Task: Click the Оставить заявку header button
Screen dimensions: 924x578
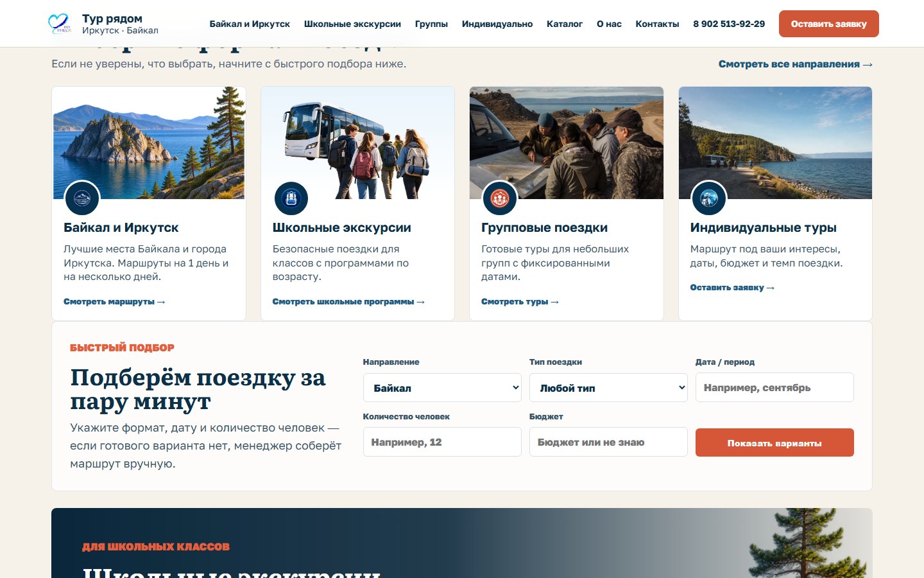Action: [829, 24]
